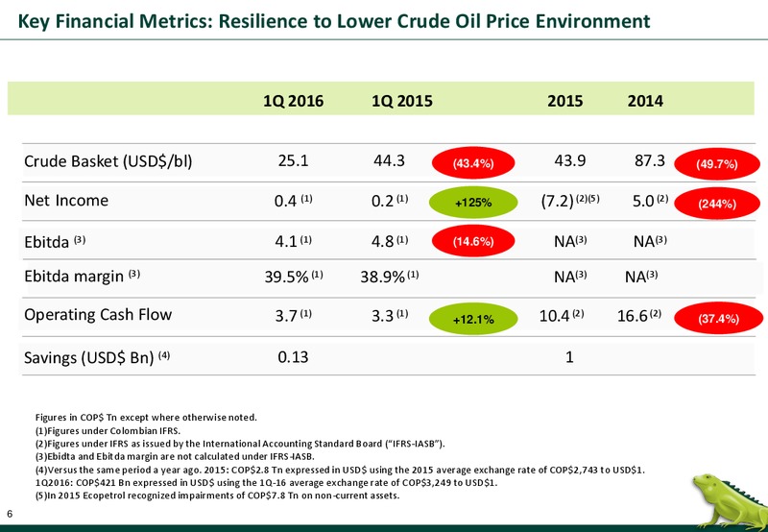This screenshot has height=532, width=768.
Task: Select the 'Crude Basket (USD$/bl)' row label
Action: click(x=108, y=161)
